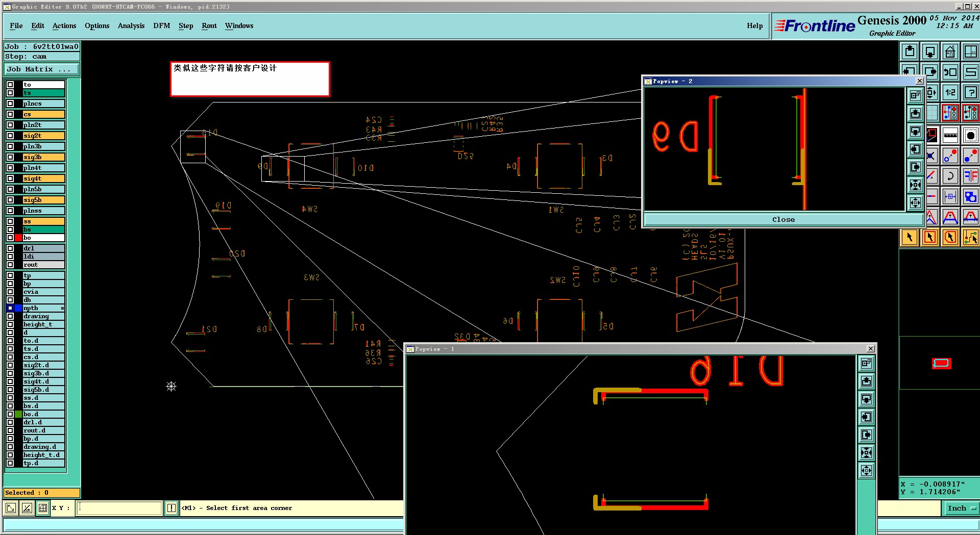This screenshot has height=535, width=980.
Task: Click the Options menu item
Action: point(97,26)
